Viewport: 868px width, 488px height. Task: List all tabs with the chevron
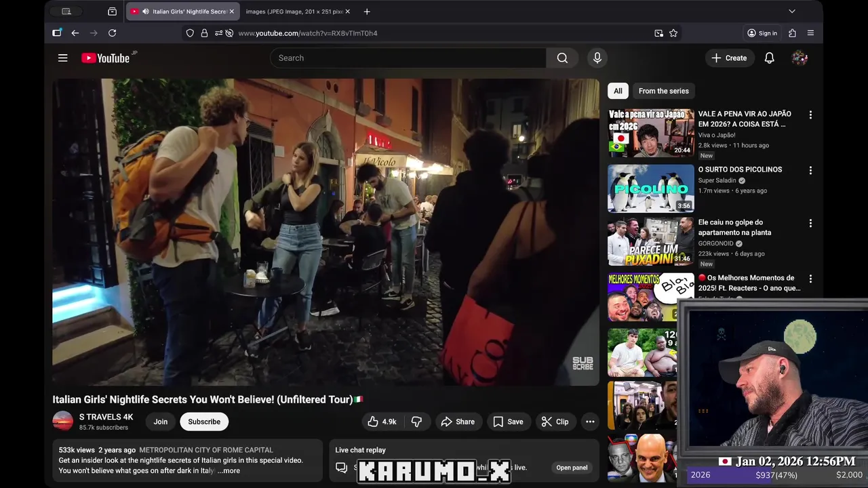pos(791,12)
